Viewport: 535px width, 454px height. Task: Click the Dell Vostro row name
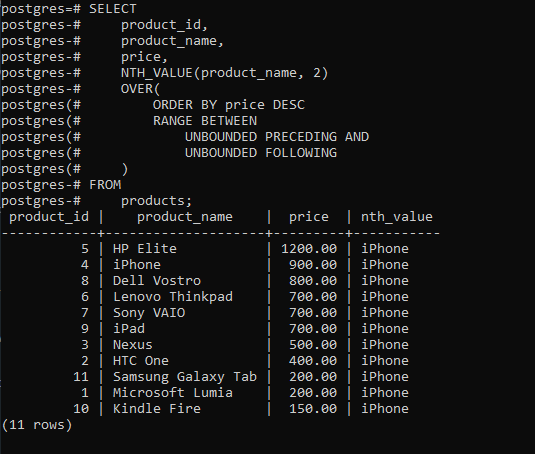coord(157,281)
